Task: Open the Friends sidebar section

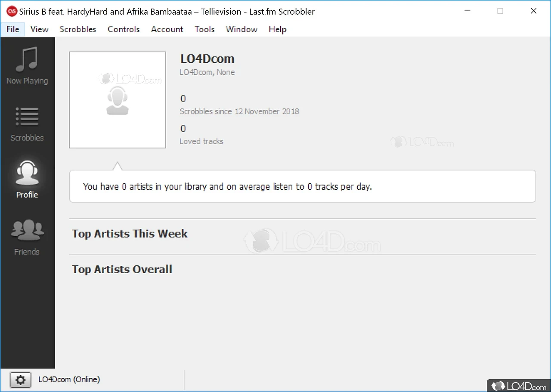Action: point(27,238)
